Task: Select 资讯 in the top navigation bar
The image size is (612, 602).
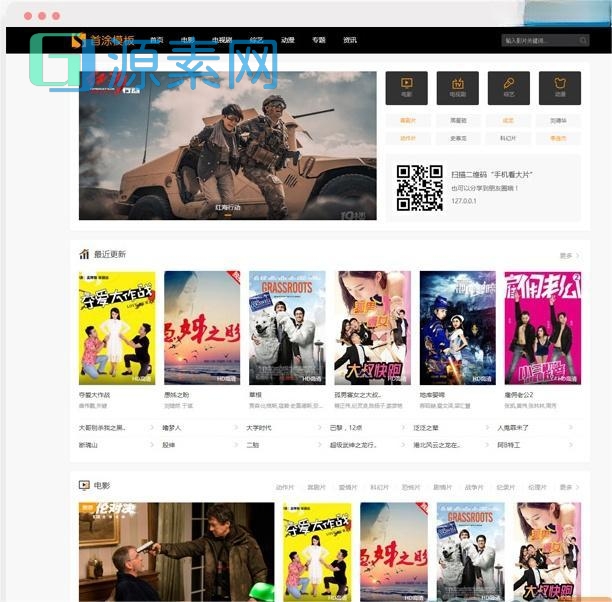Action: click(349, 41)
